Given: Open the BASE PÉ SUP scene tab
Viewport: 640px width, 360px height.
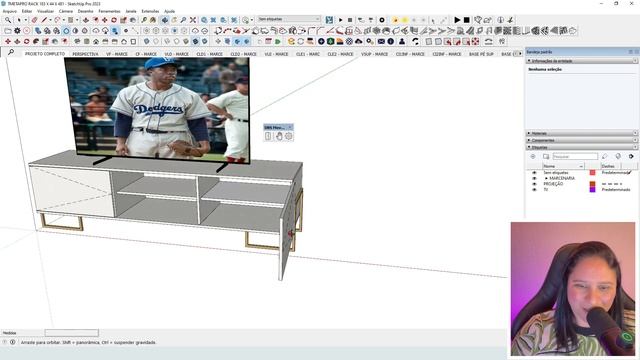Looking at the screenshot, I should coord(481,54).
